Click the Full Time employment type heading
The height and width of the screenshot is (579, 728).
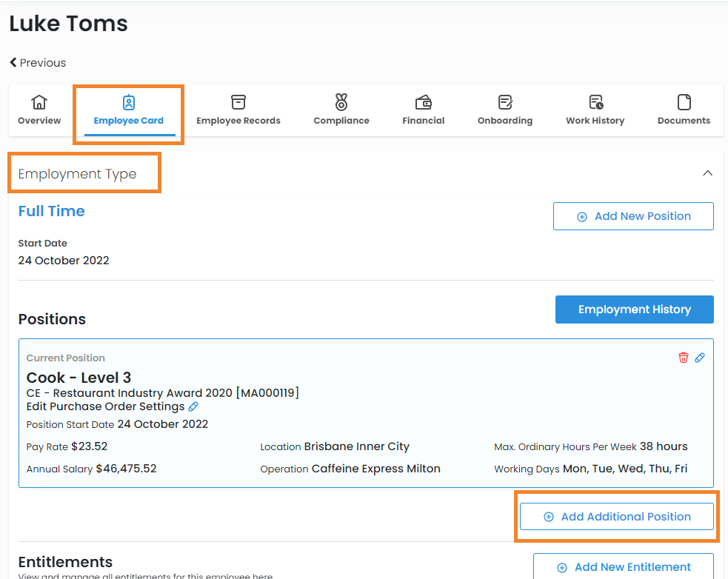click(52, 211)
